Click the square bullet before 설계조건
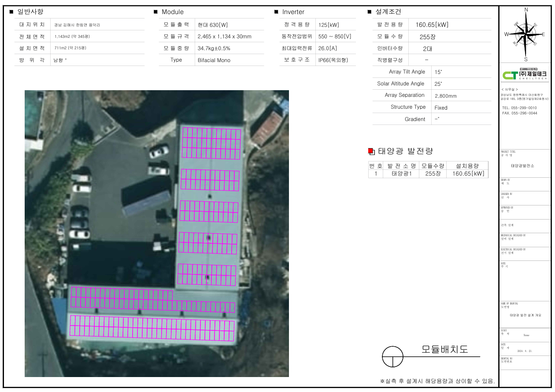 click(369, 12)
